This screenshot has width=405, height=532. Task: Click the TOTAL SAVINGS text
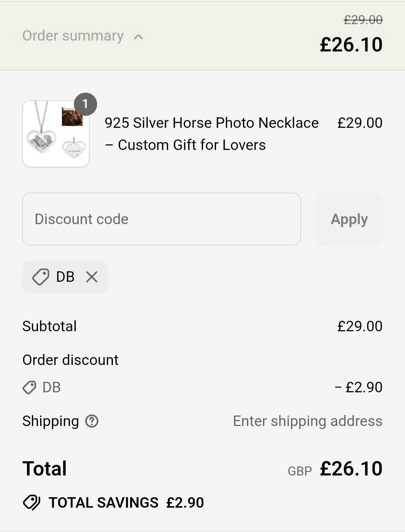click(x=103, y=502)
